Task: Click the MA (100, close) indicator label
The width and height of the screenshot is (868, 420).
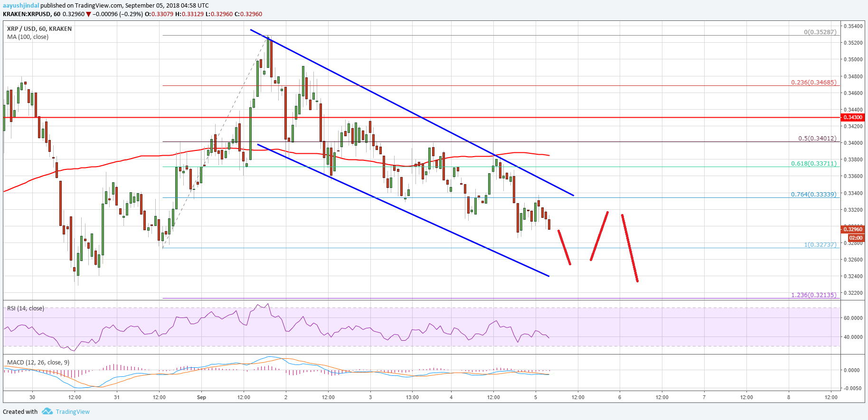Action: tap(28, 37)
